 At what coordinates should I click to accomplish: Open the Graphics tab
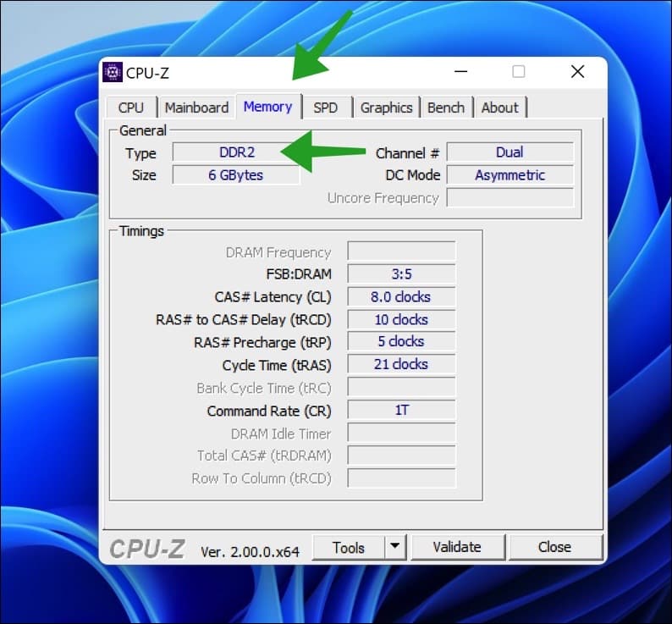coord(386,108)
